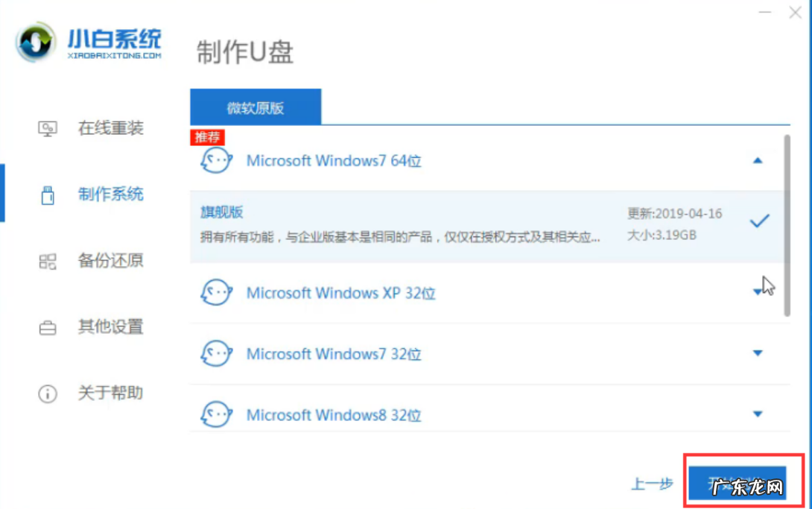Click the Windows XP 32位 system icon
The height and width of the screenshot is (509, 812).
click(216, 293)
